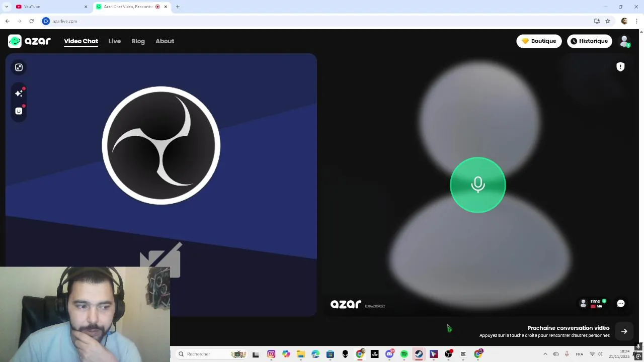The image size is (644, 362).
Task: Open OBS Studio from the taskbar
Action: click(x=448, y=354)
